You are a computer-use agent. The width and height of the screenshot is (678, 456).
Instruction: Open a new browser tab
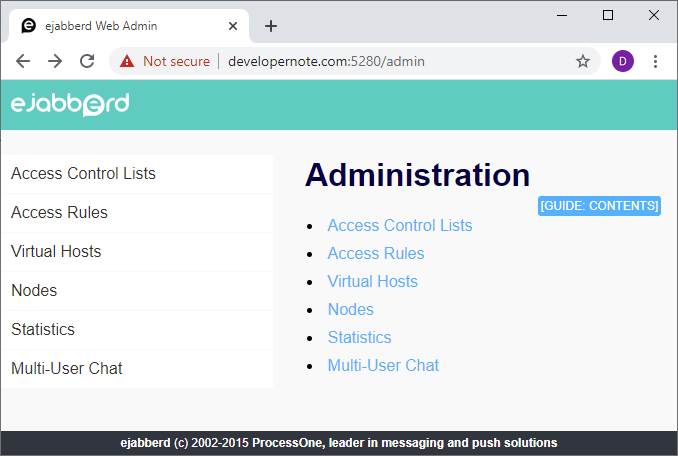coord(271,26)
